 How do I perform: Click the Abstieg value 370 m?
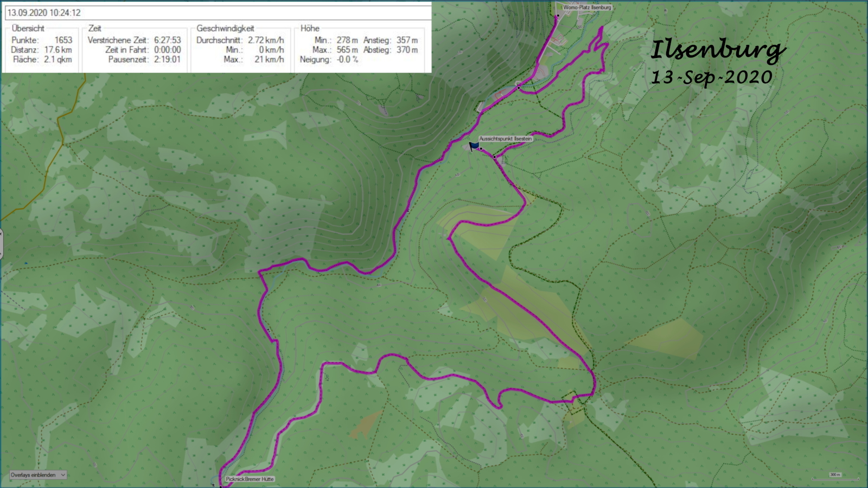tap(407, 50)
